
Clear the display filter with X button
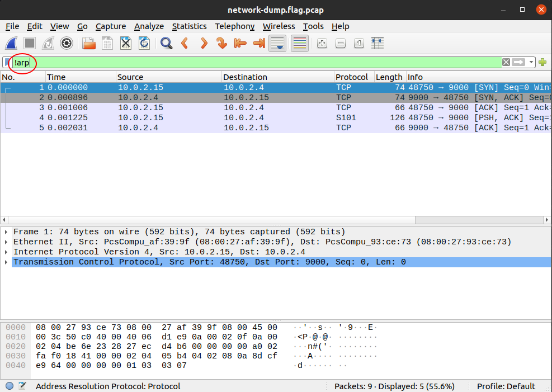506,62
